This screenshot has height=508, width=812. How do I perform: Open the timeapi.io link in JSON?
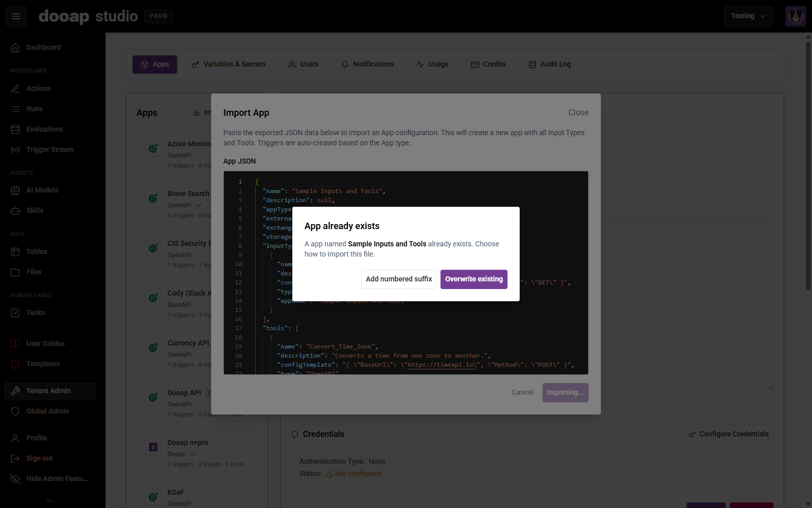click(442, 365)
